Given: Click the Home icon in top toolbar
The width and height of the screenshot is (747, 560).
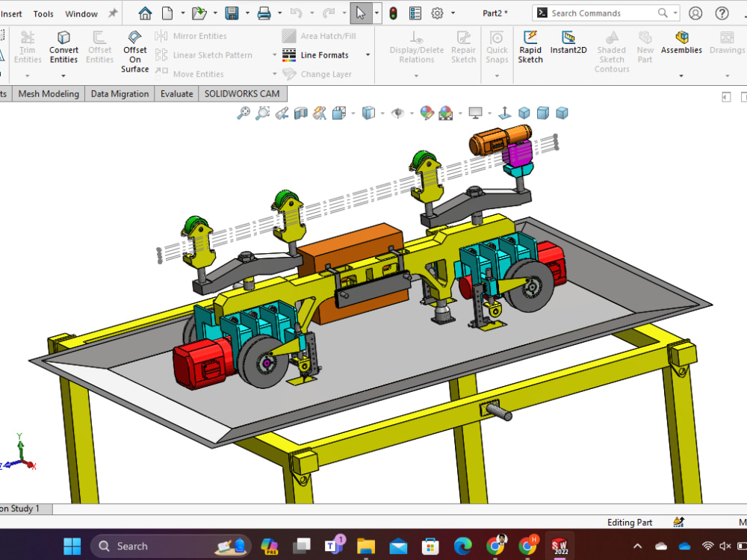Looking at the screenshot, I should (145, 13).
